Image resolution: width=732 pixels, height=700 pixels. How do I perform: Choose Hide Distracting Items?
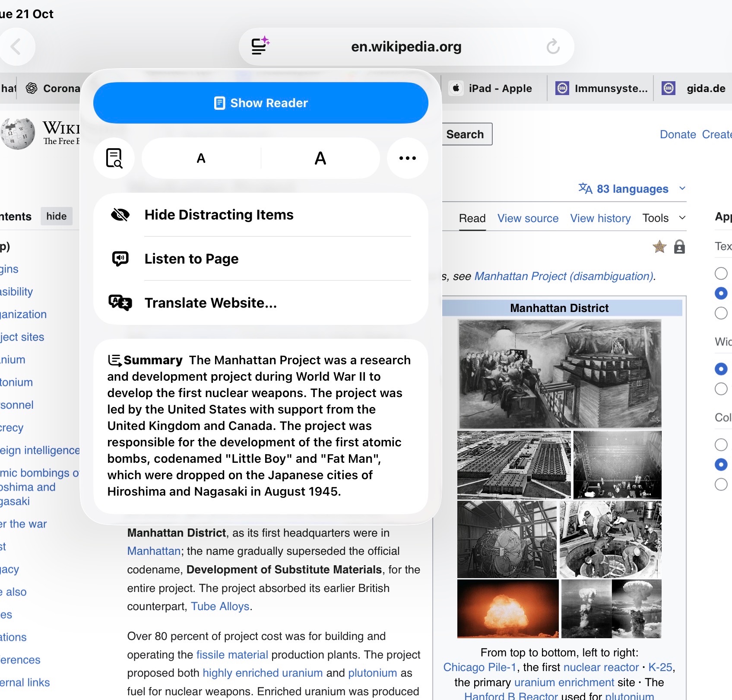(x=261, y=215)
